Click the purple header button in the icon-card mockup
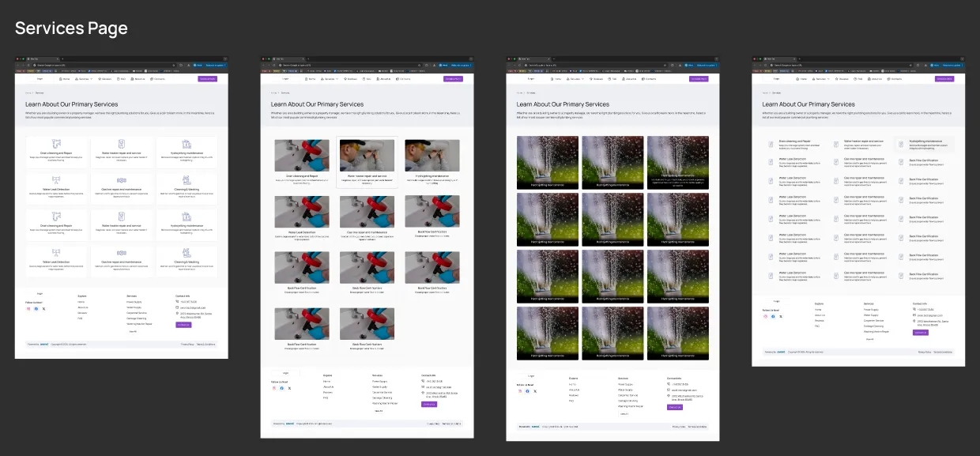980x456 pixels. pyautogui.click(x=207, y=79)
